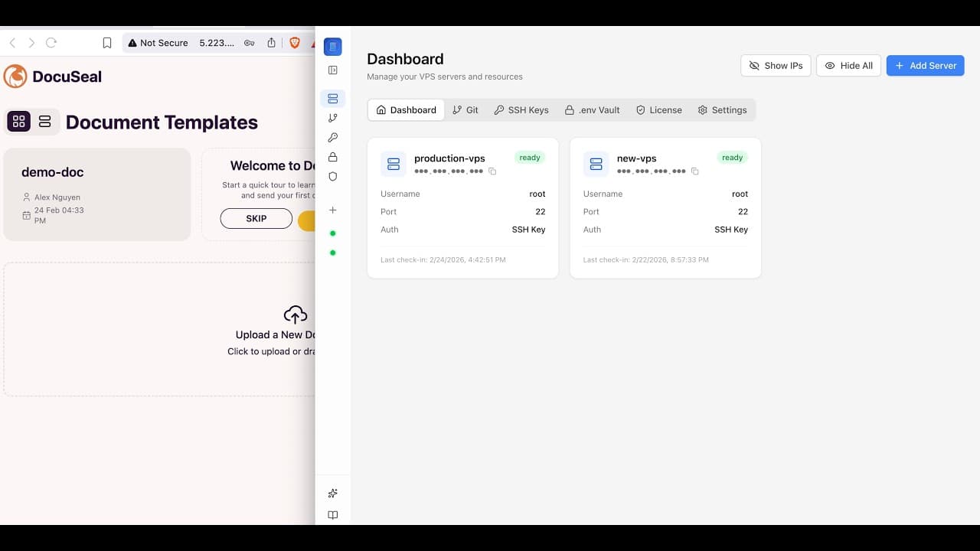Select the SSH key icon in the sidebar
980x551 pixels.
(x=332, y=138)
